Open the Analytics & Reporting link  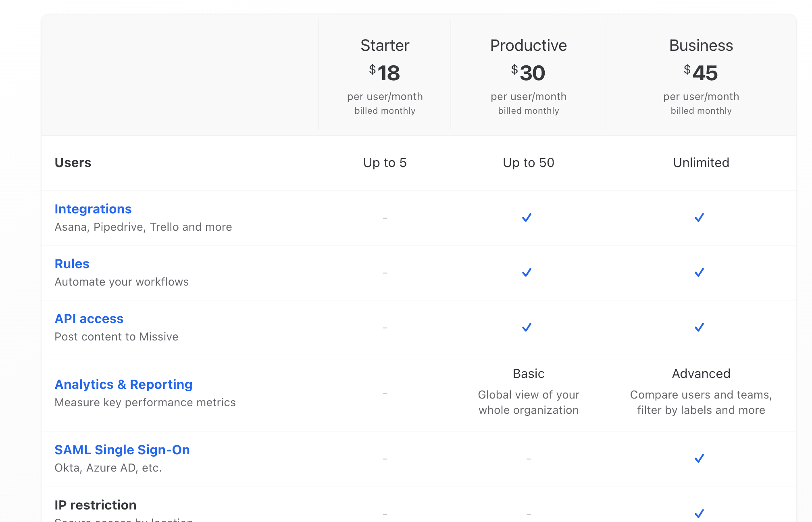(x=123, y=384)
